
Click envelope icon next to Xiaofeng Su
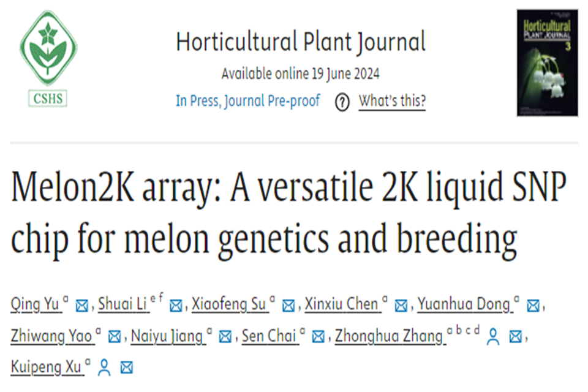(x=288, y=304)
